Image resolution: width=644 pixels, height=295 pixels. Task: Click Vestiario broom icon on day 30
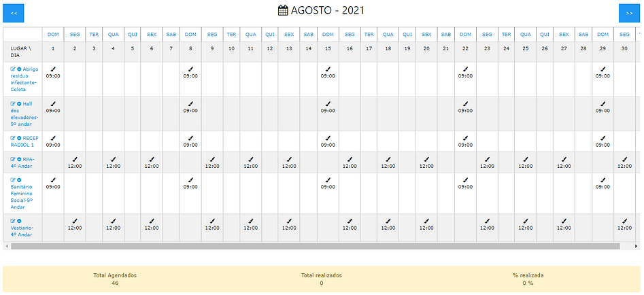[625, 221]
